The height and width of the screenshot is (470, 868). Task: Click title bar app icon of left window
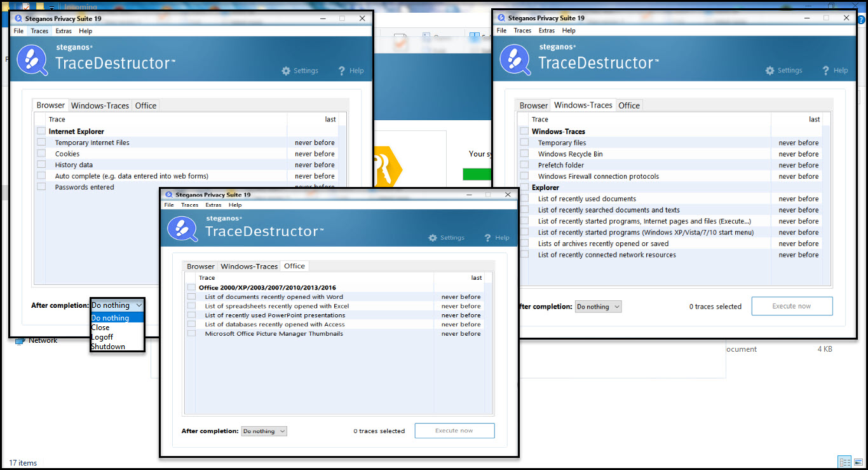pyautogui.click(x=18, y=18)
